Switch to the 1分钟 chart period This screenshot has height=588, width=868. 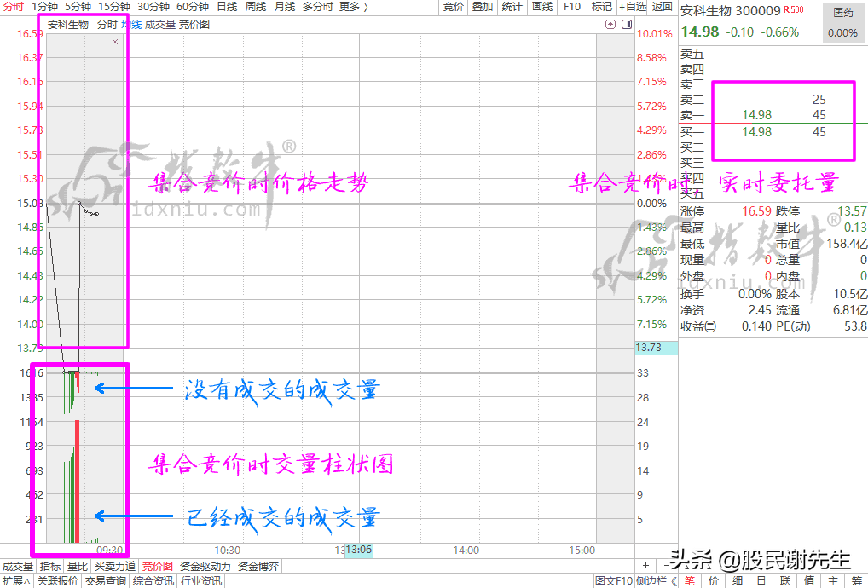(x=45, y=7)
